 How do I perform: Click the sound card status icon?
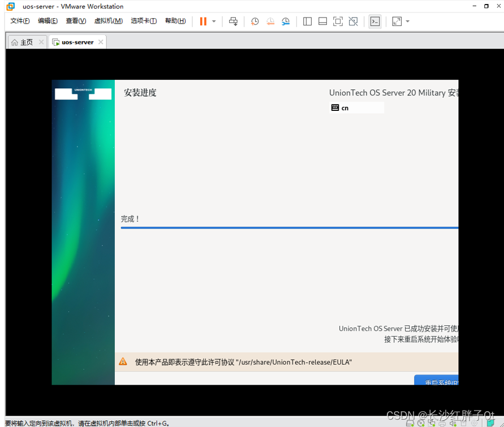[453, 423]
